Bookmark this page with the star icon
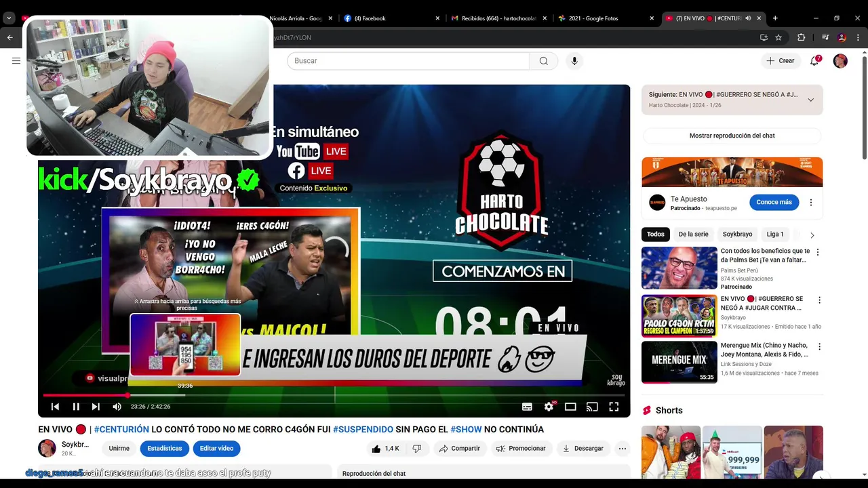868x488 pixels. point(778,38)
